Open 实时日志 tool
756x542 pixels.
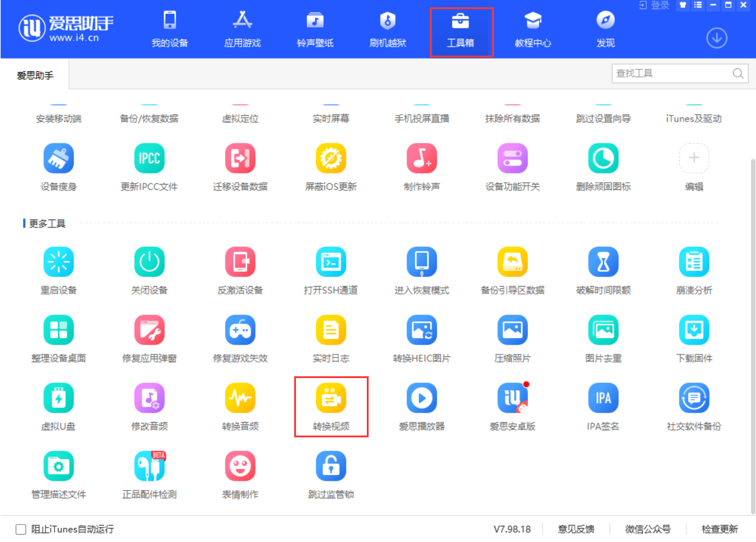pyautogui.click(x=331, y=330)
